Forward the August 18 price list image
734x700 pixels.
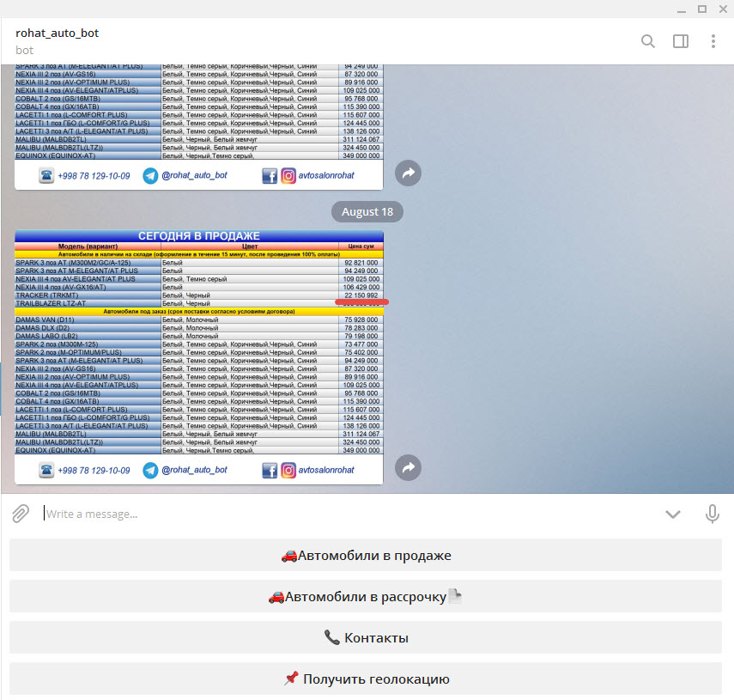coord(409,467)
